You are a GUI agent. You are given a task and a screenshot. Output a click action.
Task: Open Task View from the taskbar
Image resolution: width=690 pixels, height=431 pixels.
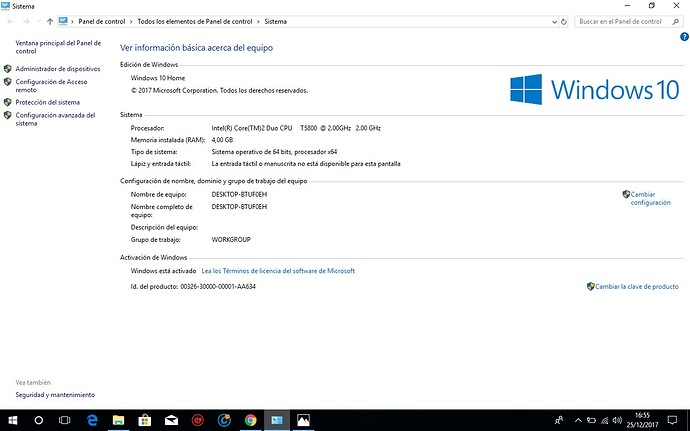pyautogui.click(x=65, y=420)
